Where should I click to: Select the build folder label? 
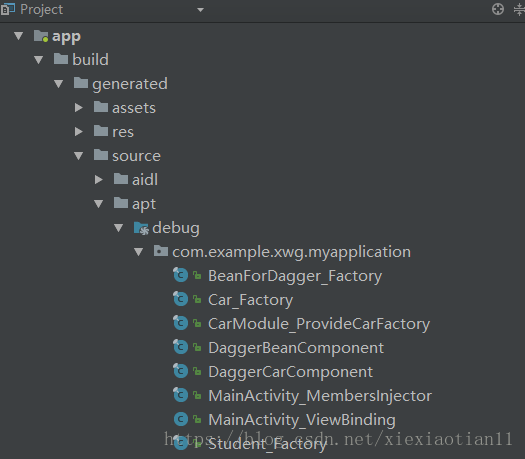[x=90, y=60]
